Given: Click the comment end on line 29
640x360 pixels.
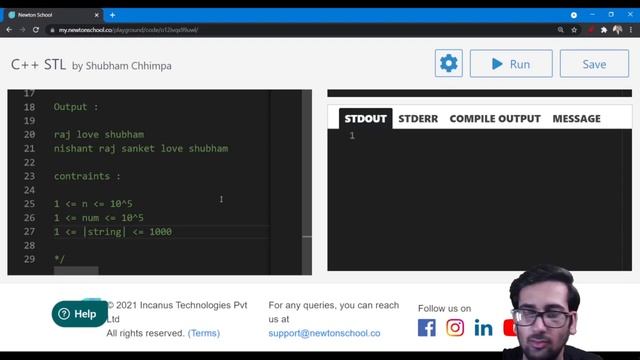Looking at the screenshot, I should tap(59, 259).
